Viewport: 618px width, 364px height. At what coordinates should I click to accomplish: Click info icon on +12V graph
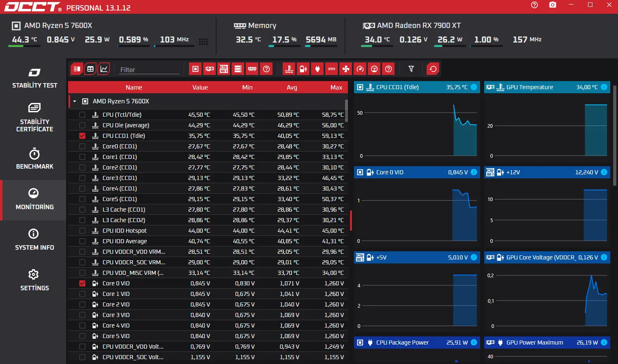click(x=604, y=172)
